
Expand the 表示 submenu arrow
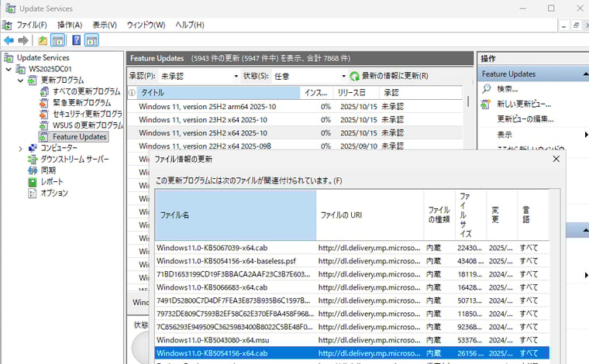pos(586,134)
